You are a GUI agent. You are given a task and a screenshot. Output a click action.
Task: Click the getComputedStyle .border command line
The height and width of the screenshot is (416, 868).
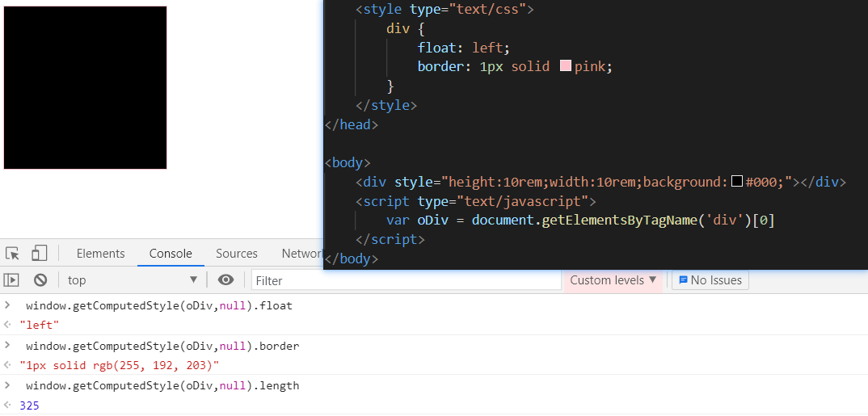pos(162,346)
